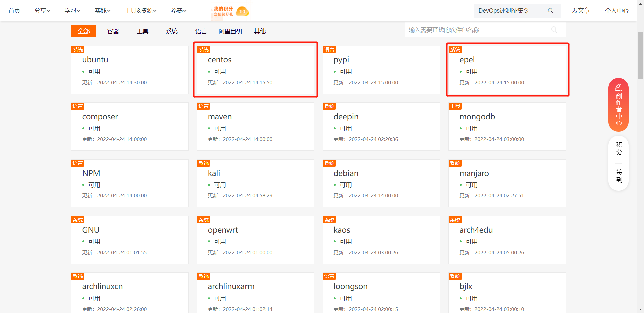This screenshot has height=313, width=644.
Task: Select the 其他 category tab
Action: coord(260,31)
